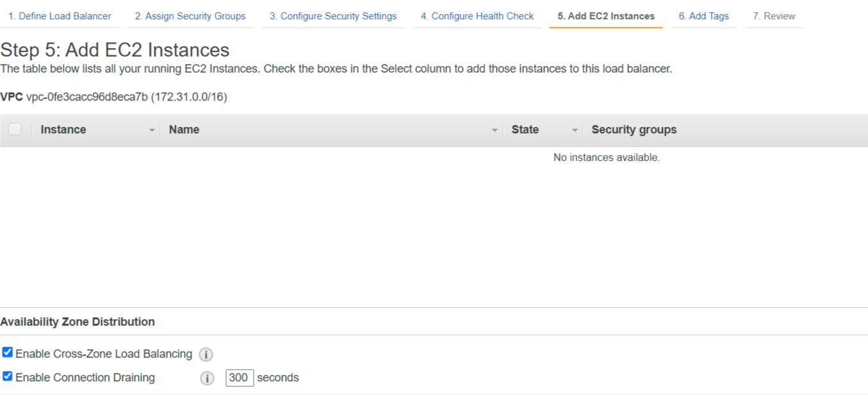
Task: Click the Security groups column header
Action: pos(634,129)
